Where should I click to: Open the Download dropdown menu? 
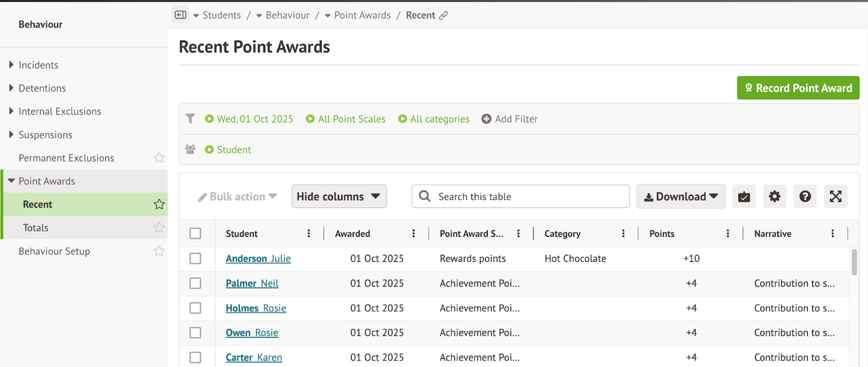click(680, 196)
